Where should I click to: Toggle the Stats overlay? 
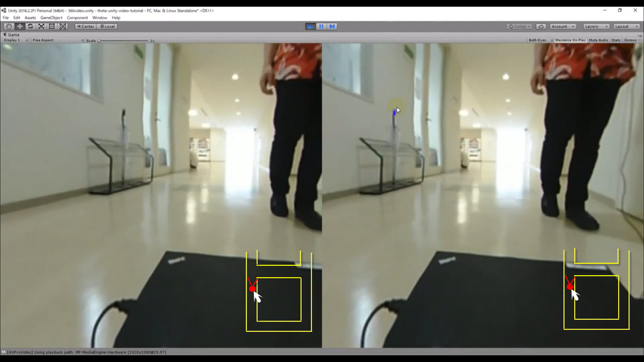point(616,40)
